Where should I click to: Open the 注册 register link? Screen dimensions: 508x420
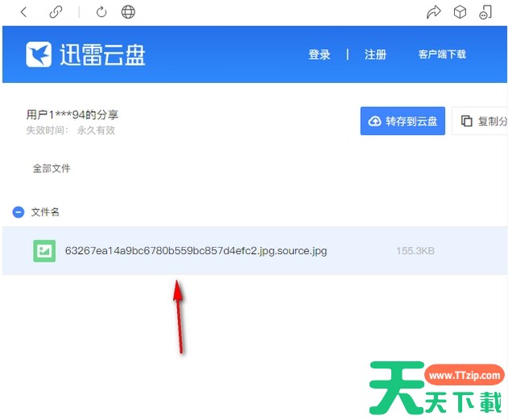pos(375,55)
